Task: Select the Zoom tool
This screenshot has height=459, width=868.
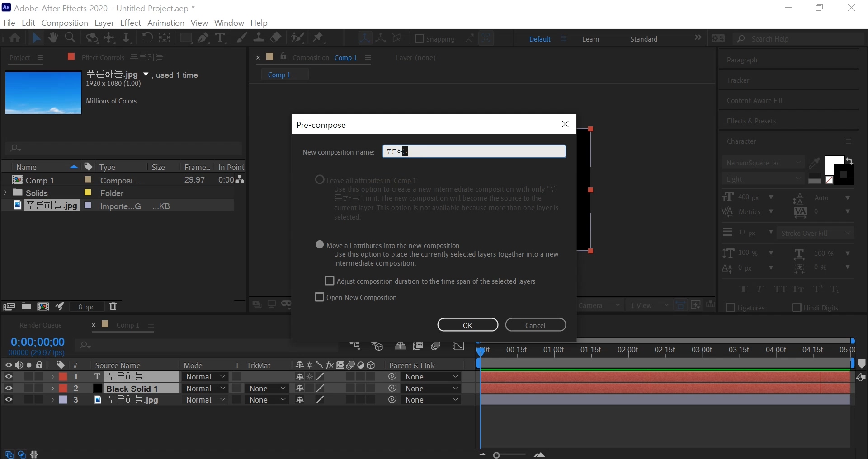Action: pyautogui.click(x=70, y=38)
